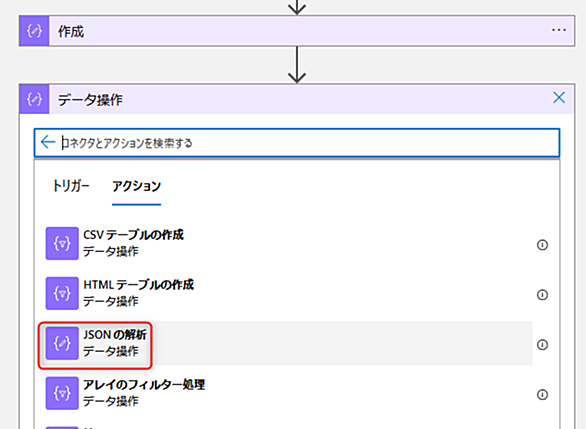The height and width of the screenshot is (429, 586).
Task: Click the 作成 step's Compose icon
Action: tap(34, 31)
